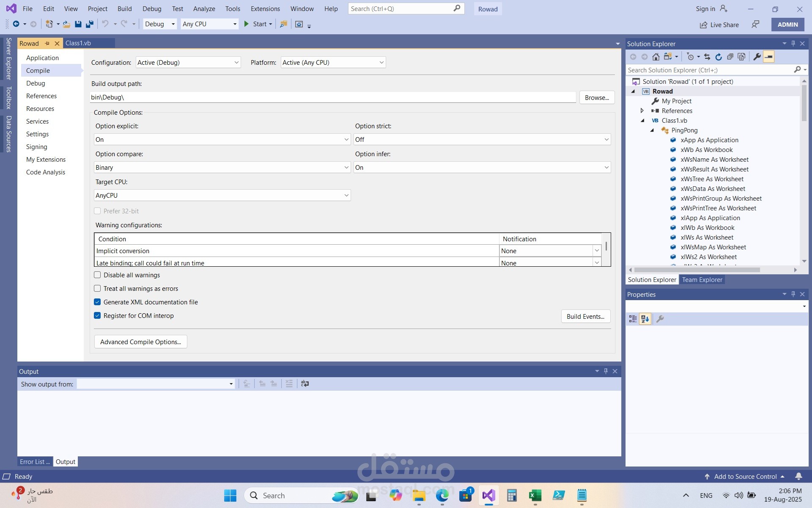Click the Property Pages wrench in Properties panel

(x=660, y=319)
